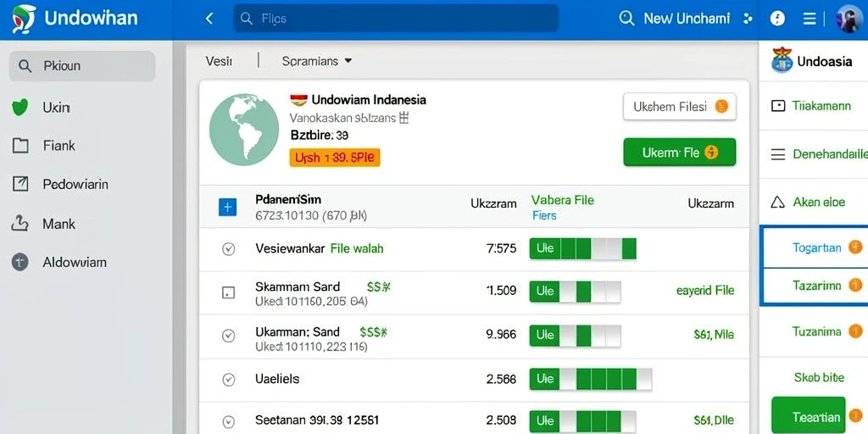Click the orange badge beside Togartian
Screen dimensions: 868x434
pyautogui.click(x=855, y=248)
